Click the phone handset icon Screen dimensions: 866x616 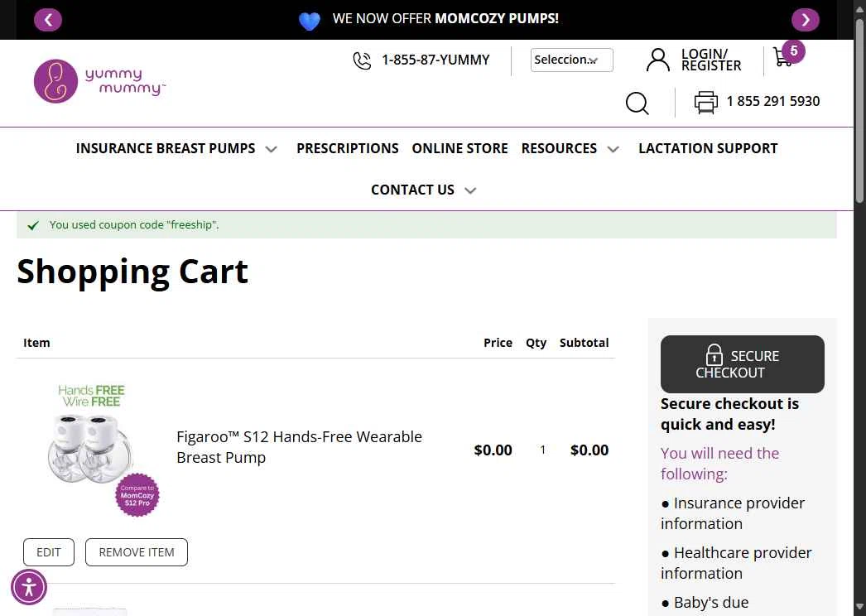362,60
